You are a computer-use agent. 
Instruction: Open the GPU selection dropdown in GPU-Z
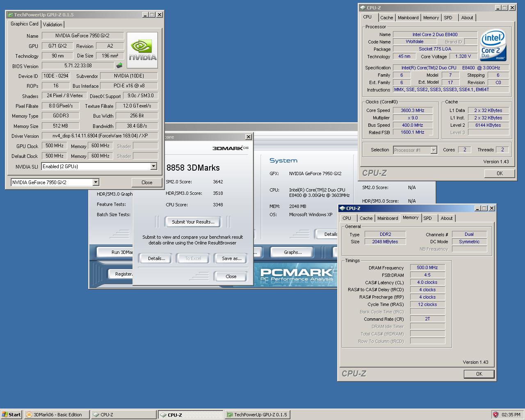tap(96, 182)
